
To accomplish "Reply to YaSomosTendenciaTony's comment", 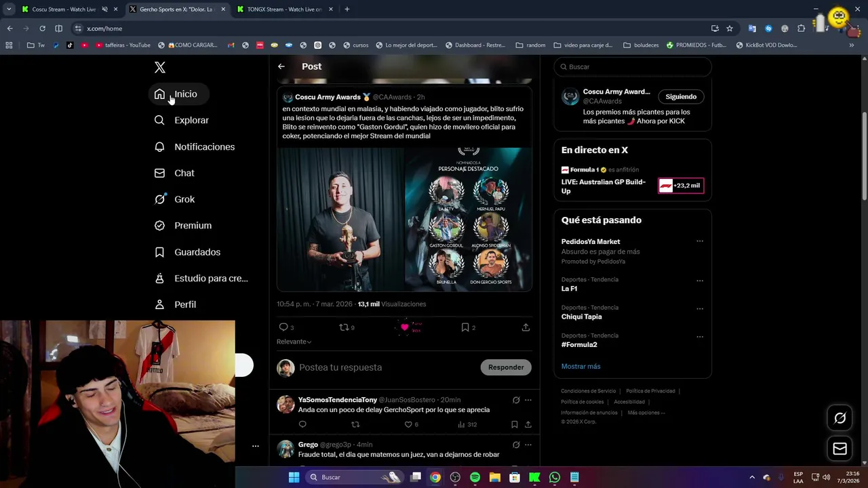I will pos(302,424).
